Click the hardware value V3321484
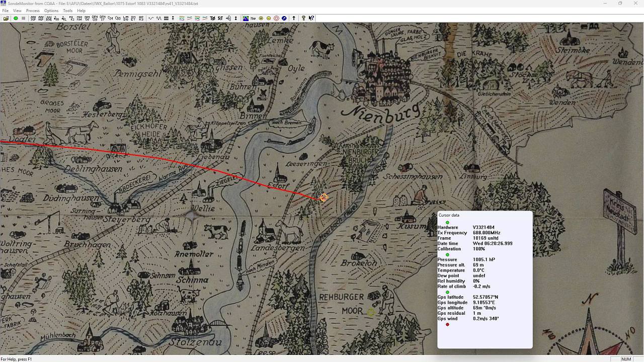Image resolution: width=644 pixels, height=362 pixels. [x=484, y=227]
